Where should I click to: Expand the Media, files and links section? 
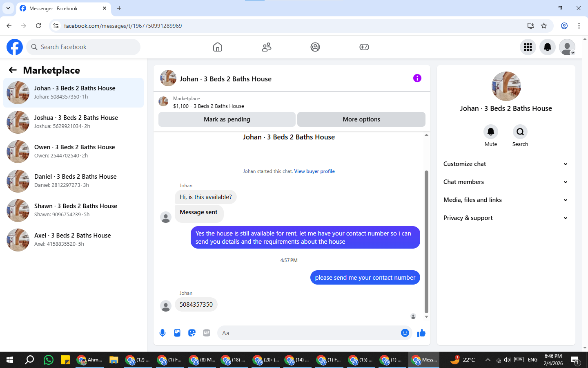506,200
